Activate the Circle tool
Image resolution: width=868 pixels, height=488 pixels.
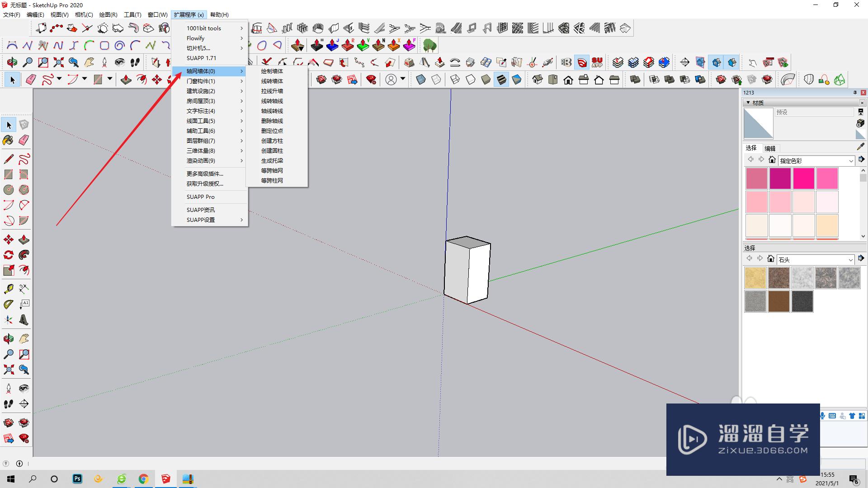[9, 190]
